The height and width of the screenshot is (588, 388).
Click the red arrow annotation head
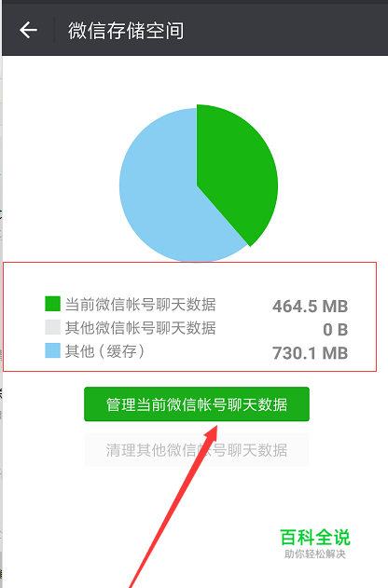211,435
